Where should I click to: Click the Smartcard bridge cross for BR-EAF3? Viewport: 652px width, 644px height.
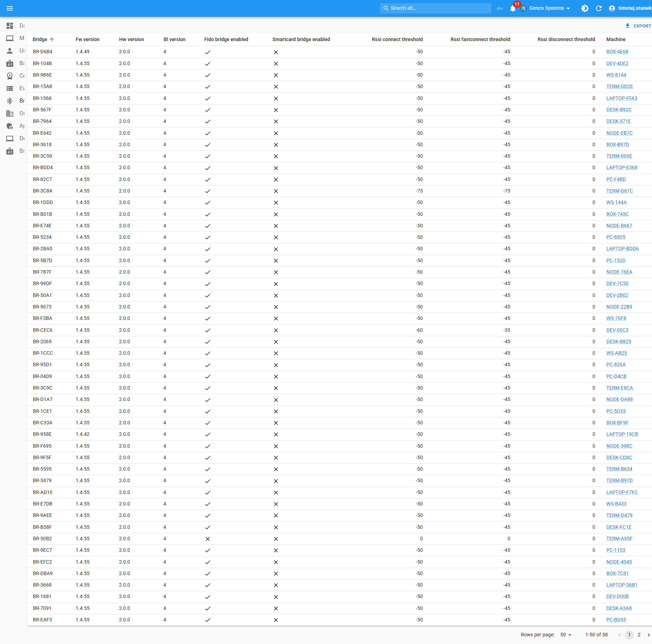click(276, 620)
